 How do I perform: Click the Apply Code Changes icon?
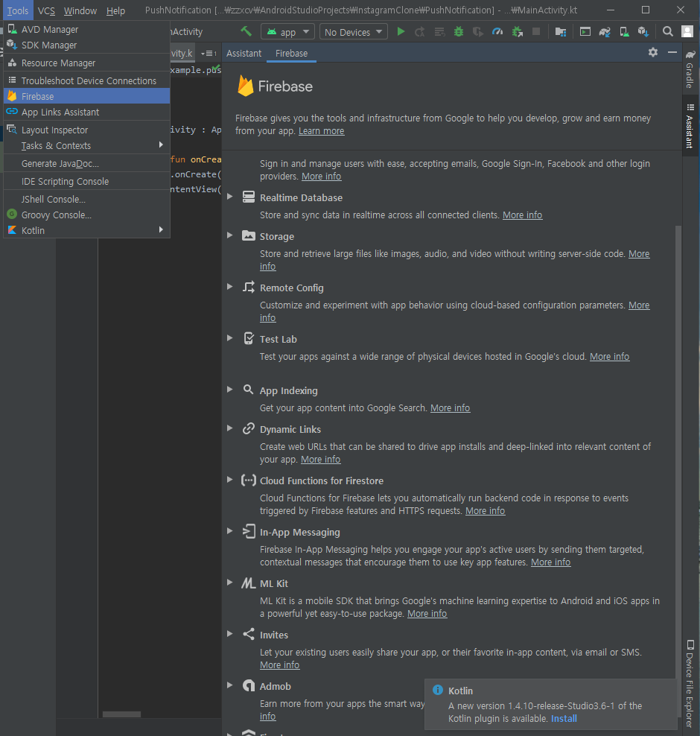pos(439,31)
